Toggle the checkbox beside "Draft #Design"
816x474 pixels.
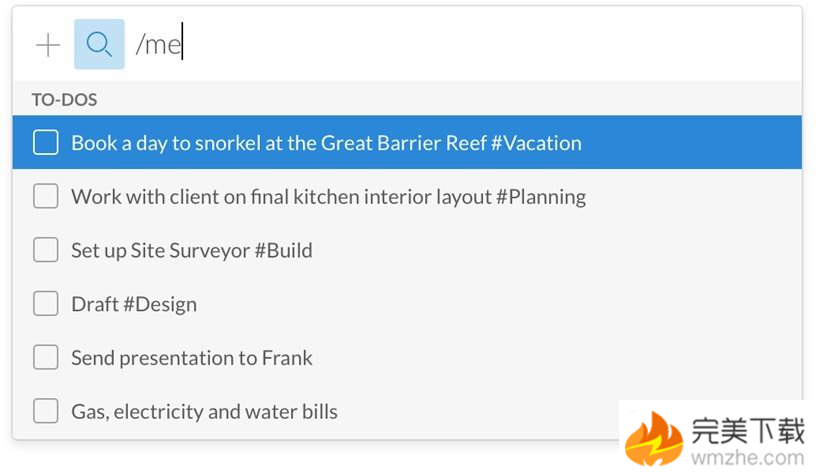(46, 304)
